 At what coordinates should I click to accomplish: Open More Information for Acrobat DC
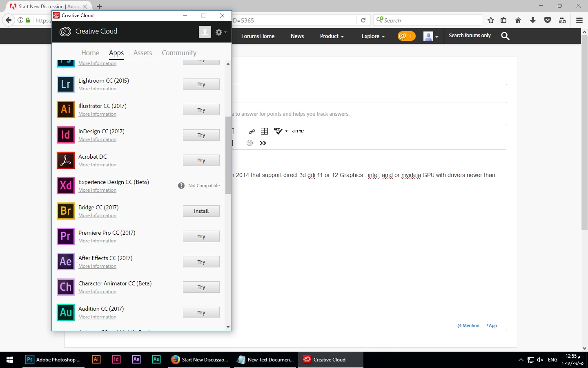[x=97, y=165]
